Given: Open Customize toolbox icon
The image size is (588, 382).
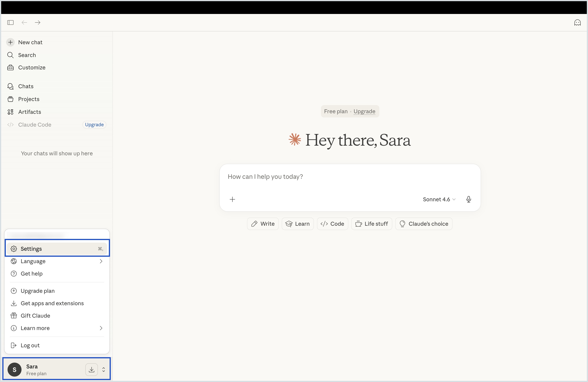Looking at the screenshot, I should click(x=10, y=67).
